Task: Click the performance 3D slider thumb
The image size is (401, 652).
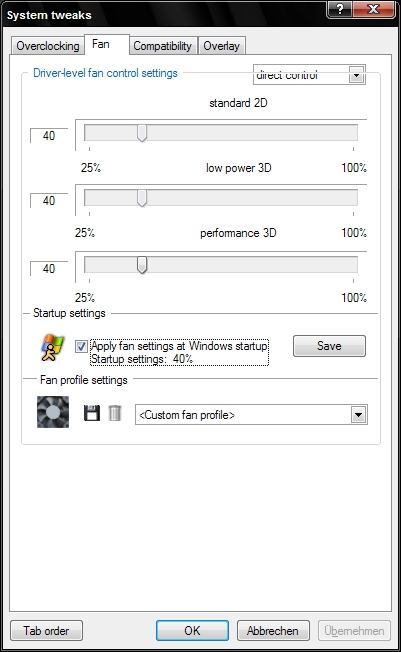Action: [x=142, y=265]
